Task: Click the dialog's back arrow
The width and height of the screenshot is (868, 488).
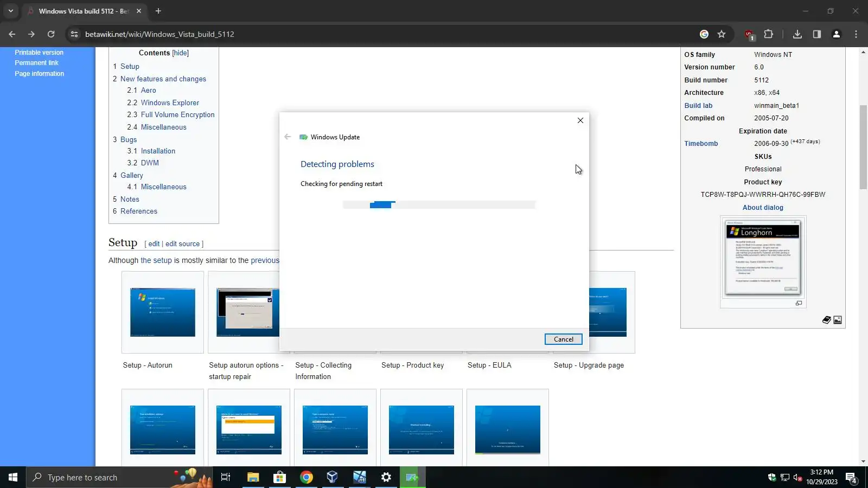Action: [288, 137]
